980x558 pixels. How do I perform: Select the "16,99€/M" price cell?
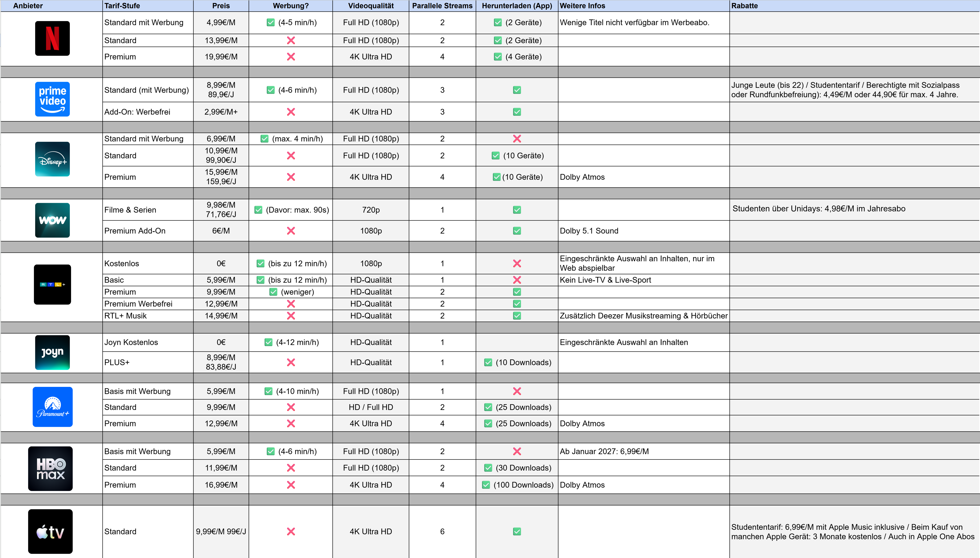(221, 485)
